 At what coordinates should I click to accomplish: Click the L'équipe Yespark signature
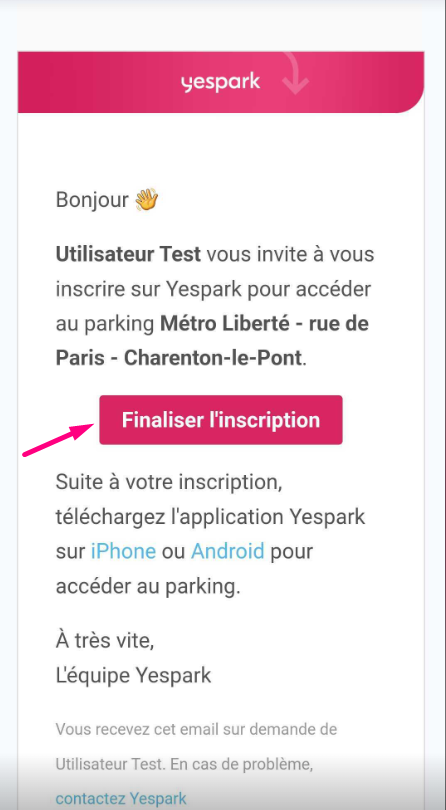click(x=133, y=675)
